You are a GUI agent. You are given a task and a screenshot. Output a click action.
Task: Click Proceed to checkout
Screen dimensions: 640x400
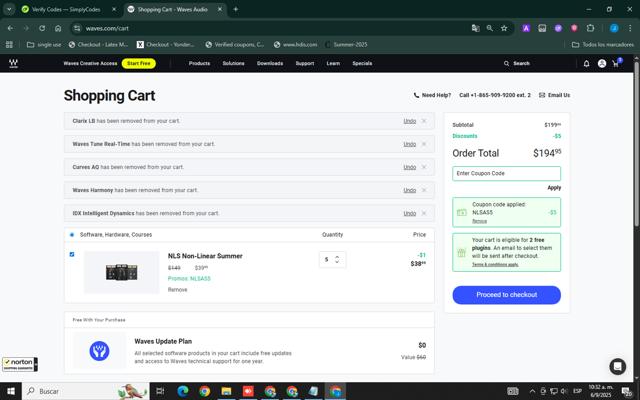tap(507, 295)
